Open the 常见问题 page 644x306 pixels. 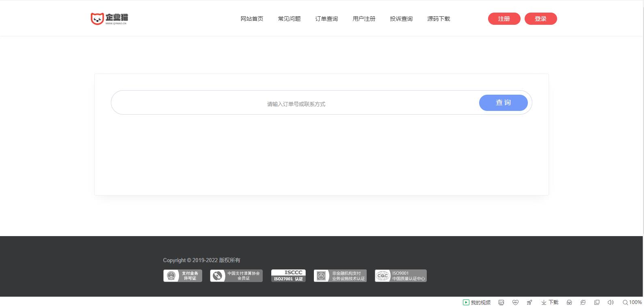tap(289, 19)
